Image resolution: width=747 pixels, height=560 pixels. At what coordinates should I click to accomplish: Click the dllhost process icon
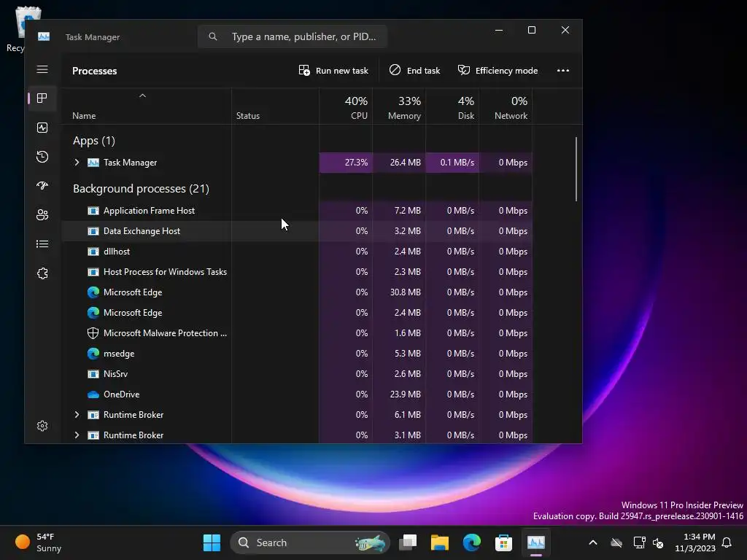[x=93, y=252]
